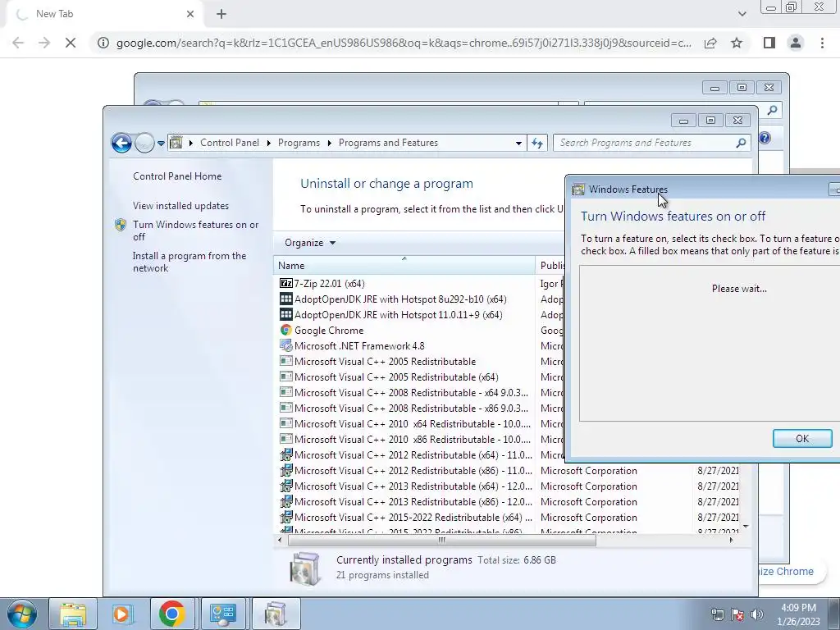Sort by the Name column header
Viewport: 840px width, 630px height.
(404, 266)
